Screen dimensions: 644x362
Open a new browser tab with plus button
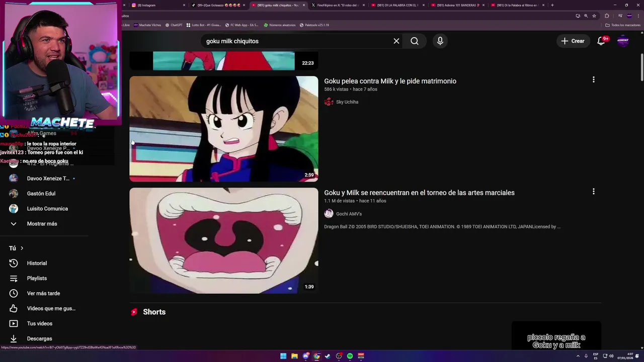coord(552,5)
